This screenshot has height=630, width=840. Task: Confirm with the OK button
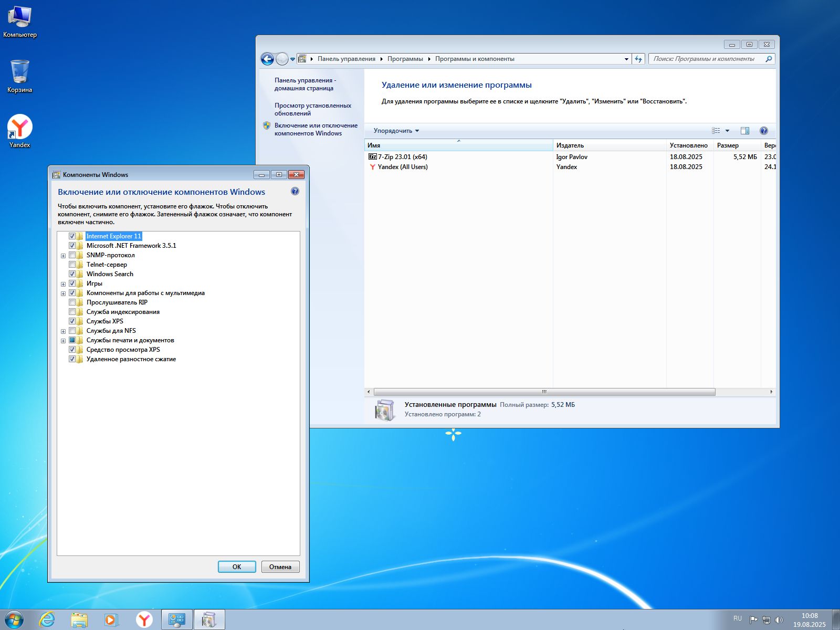237,567
